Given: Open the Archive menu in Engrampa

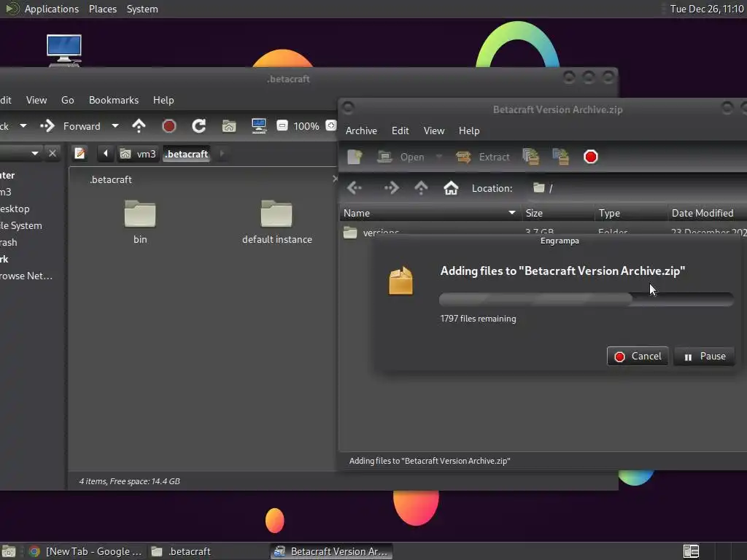Looking at the screenshot, I should (361, 131).
